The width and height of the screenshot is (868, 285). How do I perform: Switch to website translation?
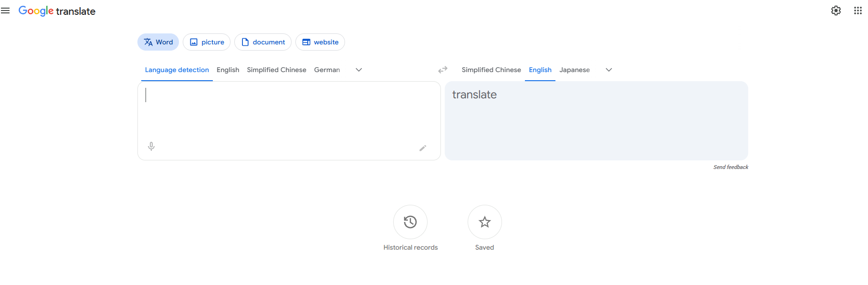[x=320, y=42]
